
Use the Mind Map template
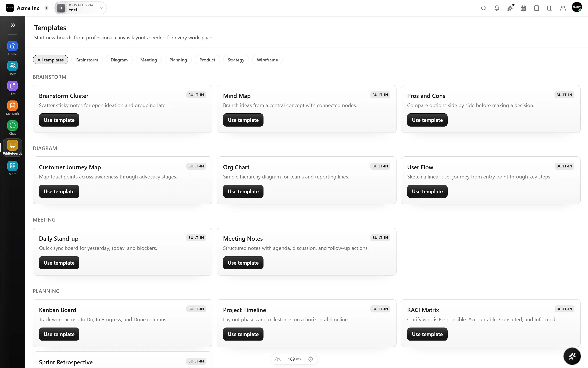point(243,120)
